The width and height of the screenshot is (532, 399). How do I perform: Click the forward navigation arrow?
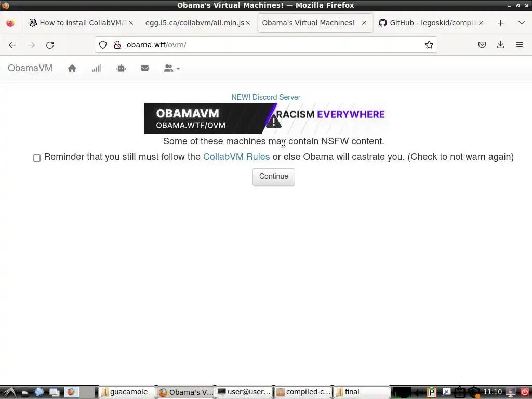(31, 45)
